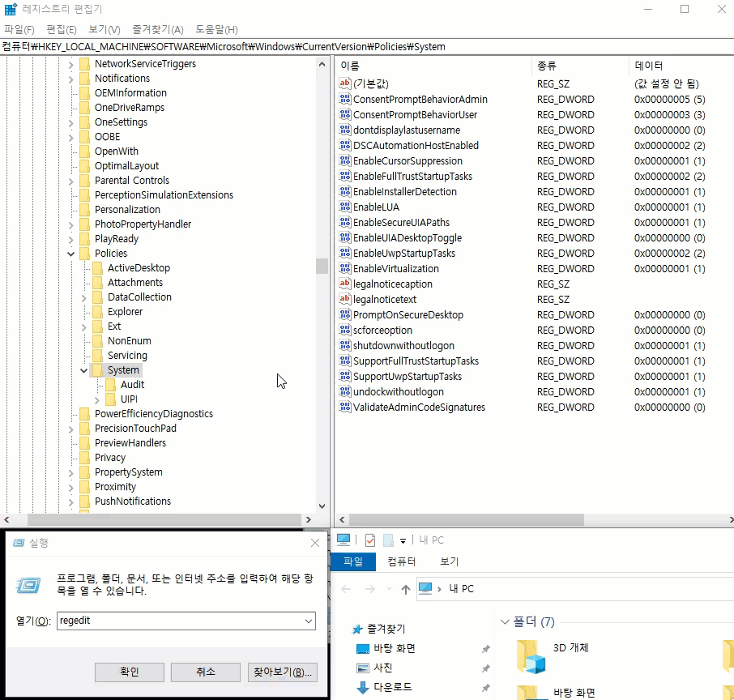
Task: Click the values pane horizontal scrollbar thumb
Action: (x=466, y=519)
